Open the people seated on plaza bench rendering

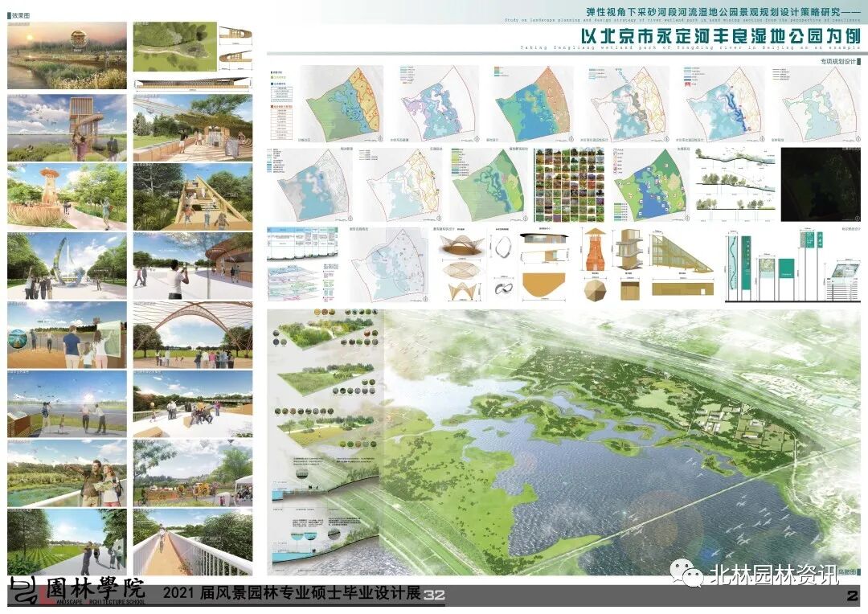click(x=193, y=404)
